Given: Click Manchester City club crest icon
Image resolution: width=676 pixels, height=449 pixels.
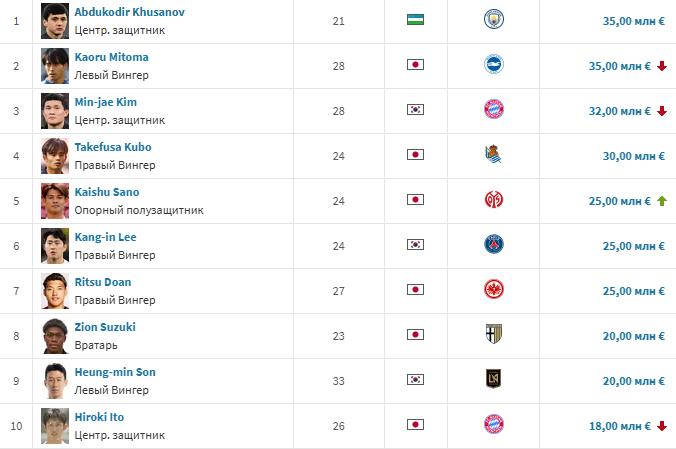Looking at the screenshot, I should click(x=493, y=20).
